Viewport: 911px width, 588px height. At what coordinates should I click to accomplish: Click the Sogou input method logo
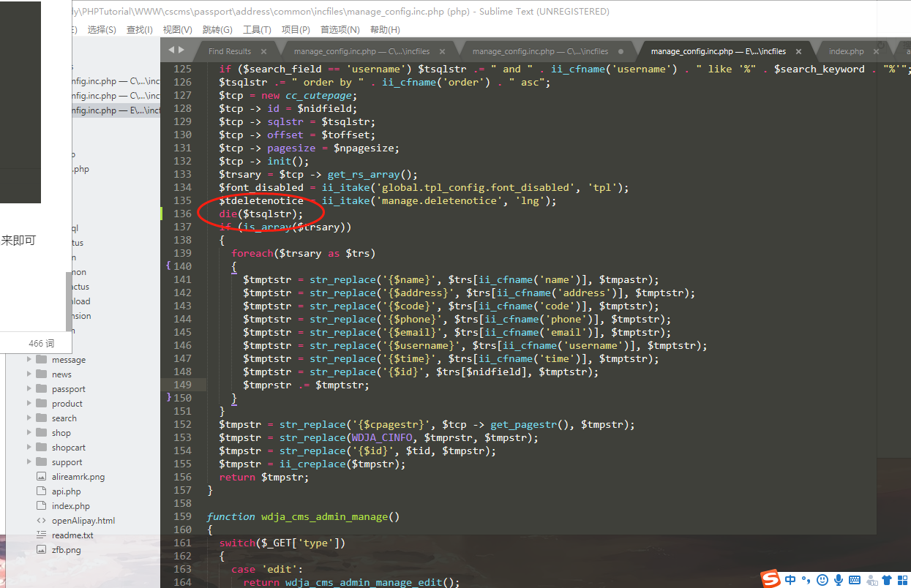coord(771,579)
